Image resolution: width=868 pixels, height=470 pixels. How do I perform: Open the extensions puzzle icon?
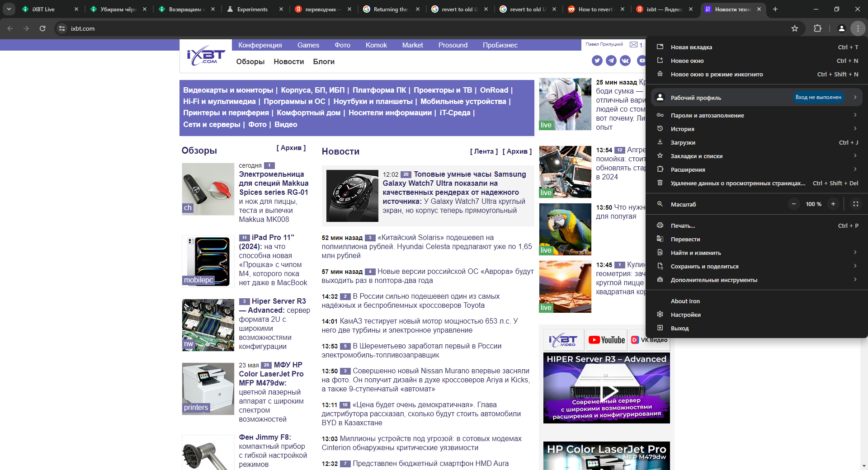pos(817,28)
